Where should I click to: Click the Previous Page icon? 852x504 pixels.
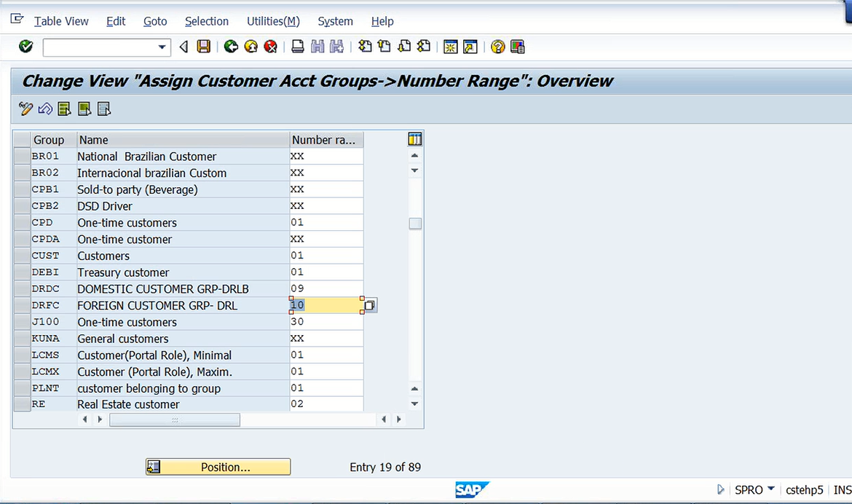pyautogui.click(x=384, y=47)
